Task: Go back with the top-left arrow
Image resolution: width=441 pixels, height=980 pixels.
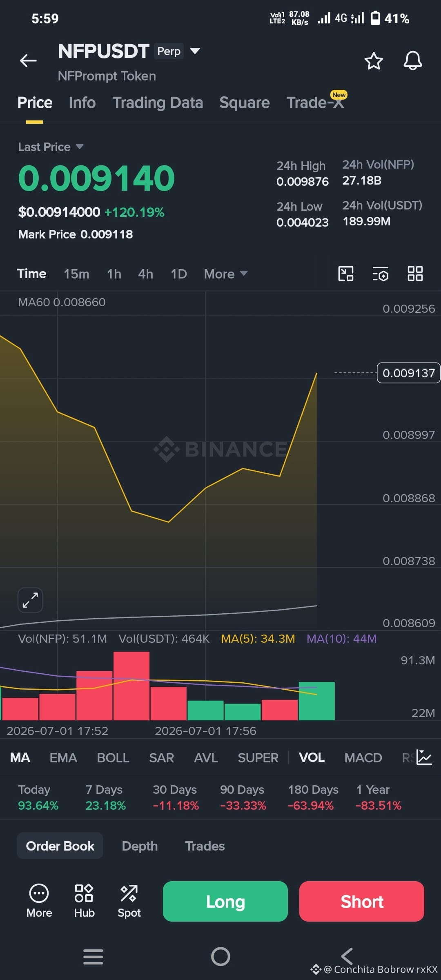Action: [28, 60]
